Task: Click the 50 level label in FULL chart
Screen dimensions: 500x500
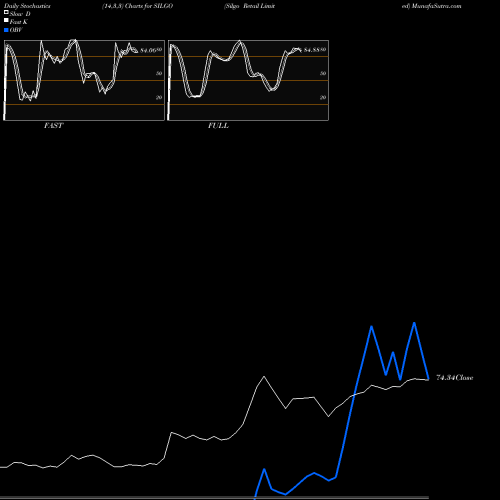Action: [x=323, y=73]
